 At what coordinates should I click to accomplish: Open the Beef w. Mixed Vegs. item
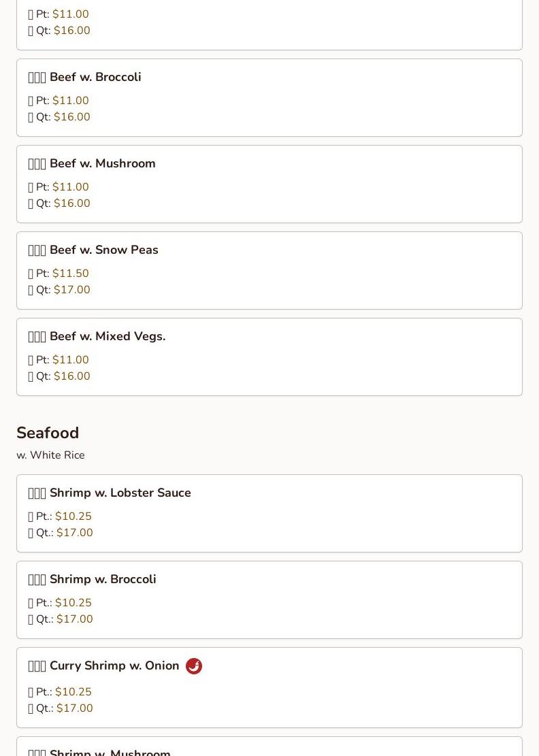point(108,337)
